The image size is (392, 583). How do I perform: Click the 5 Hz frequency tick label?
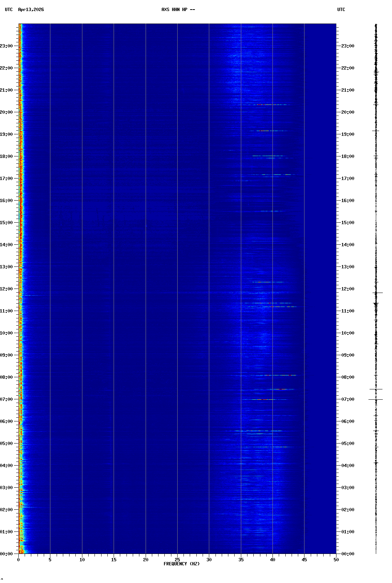point(50,560)
